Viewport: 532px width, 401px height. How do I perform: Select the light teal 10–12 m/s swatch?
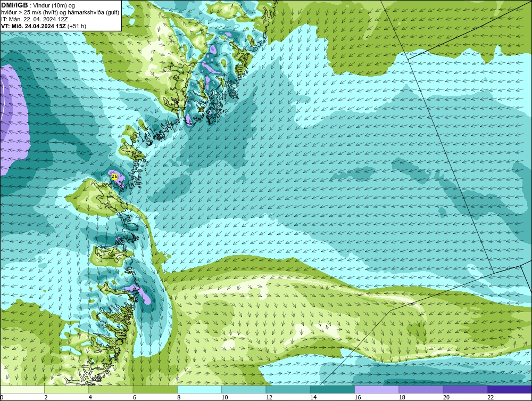click(244, 389)
